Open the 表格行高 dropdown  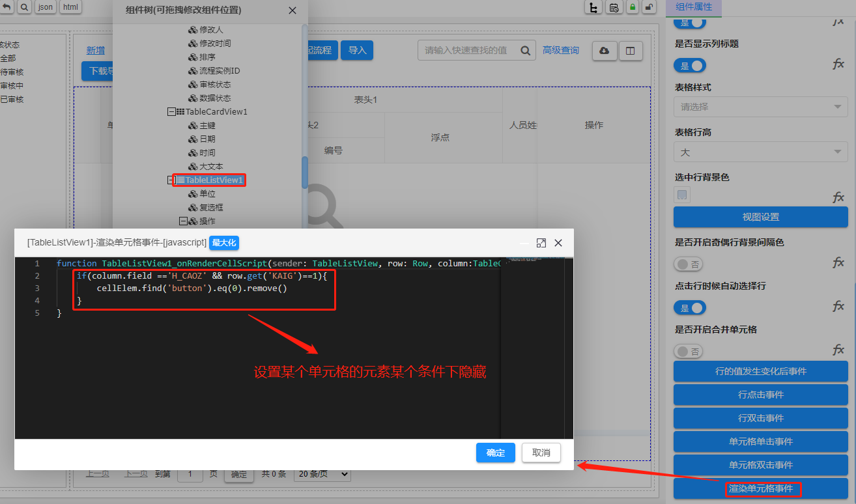pos(760,152)
